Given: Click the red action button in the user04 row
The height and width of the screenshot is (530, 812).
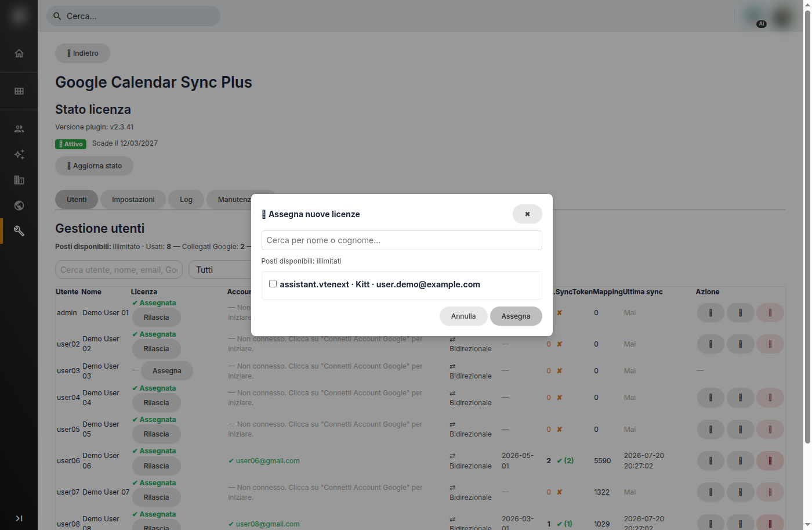Looking at the screenshot, I should (x=770, y=398).
